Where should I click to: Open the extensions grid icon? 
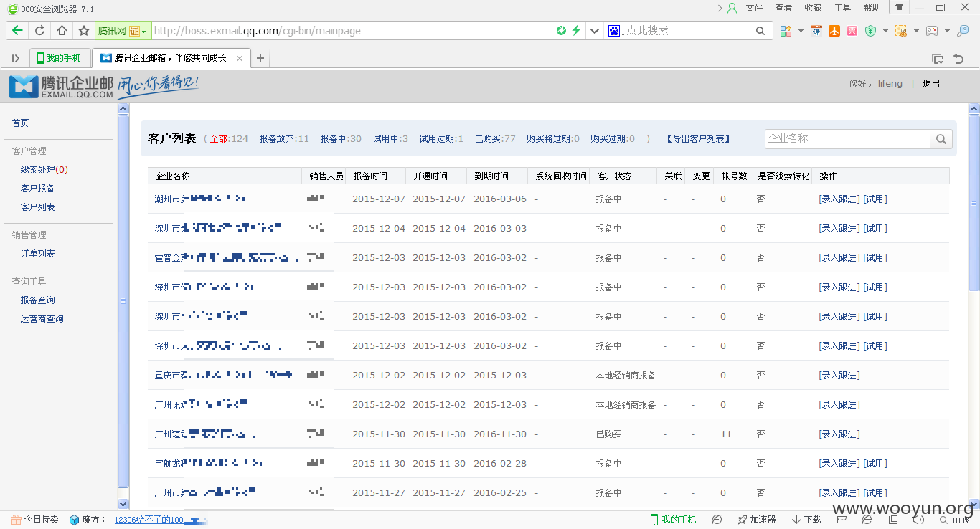[x=786, y=31]
